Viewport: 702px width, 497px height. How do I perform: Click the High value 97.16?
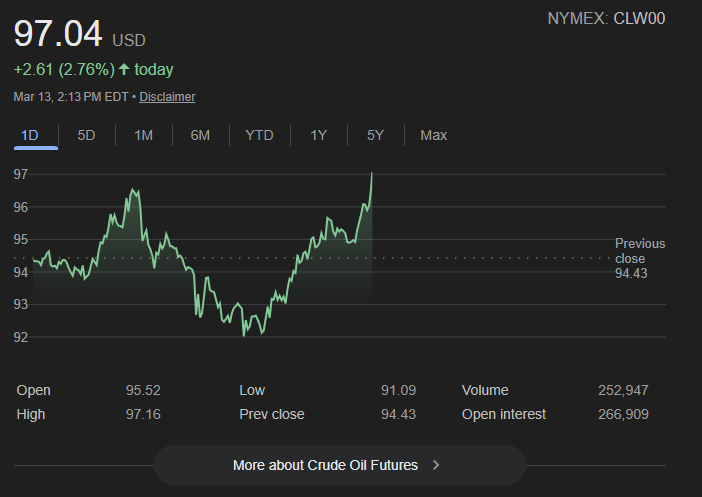tap(143, 414)
